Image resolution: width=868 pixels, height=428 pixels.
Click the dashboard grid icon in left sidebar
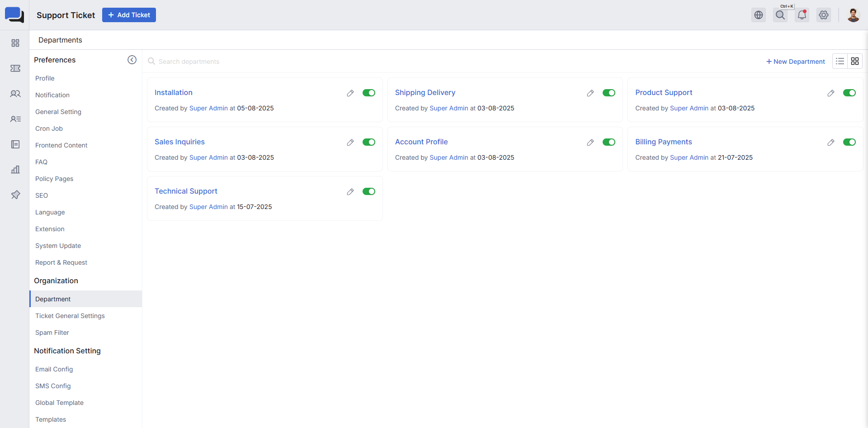coord(15,43)
